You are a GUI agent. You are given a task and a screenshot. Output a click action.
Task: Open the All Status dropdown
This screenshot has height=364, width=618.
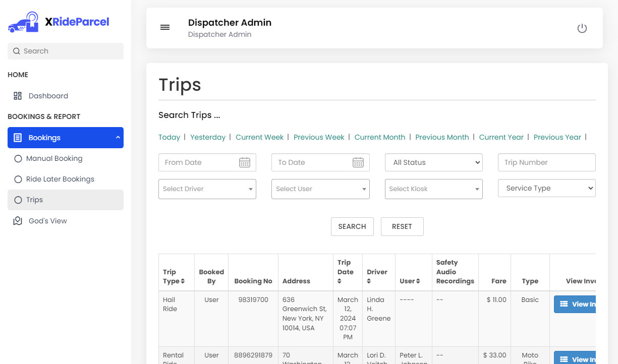click(433, 162)
